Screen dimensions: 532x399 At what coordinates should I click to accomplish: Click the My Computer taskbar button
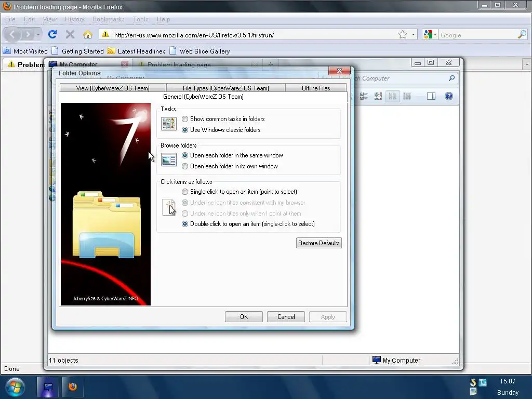(48, 387)
